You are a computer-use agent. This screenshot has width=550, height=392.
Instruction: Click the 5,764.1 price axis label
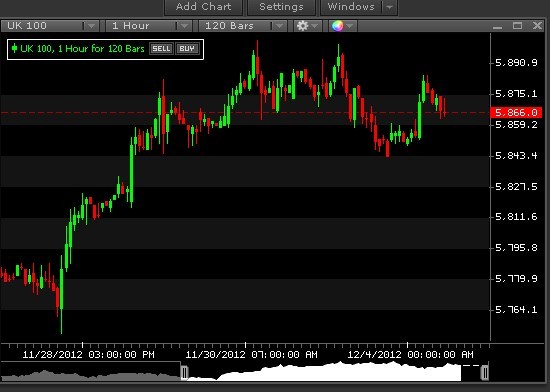tap(516, 310)
